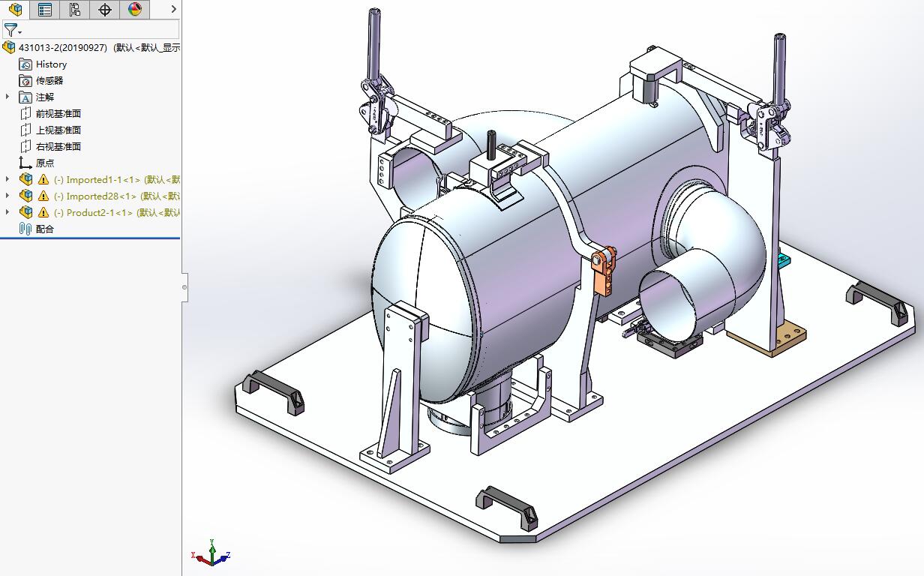
Task: Expand the Imported28<1> component
Action: click(x=7, y=196)
